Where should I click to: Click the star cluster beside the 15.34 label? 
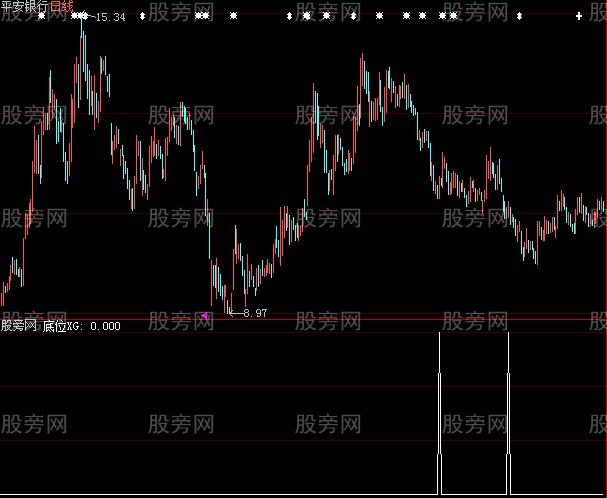[79, 16]
